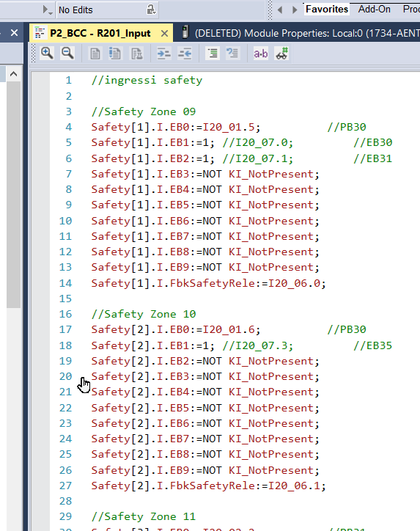Viewport: 420px width, 531px height.
Task: Show the pending edits view icon
Action: tap(115, 54)
